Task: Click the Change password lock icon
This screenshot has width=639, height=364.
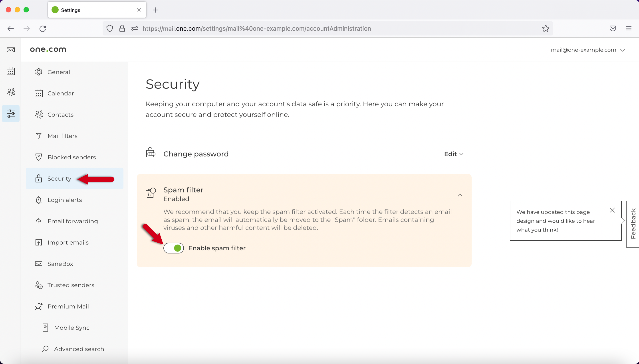Action: (151, 152)
